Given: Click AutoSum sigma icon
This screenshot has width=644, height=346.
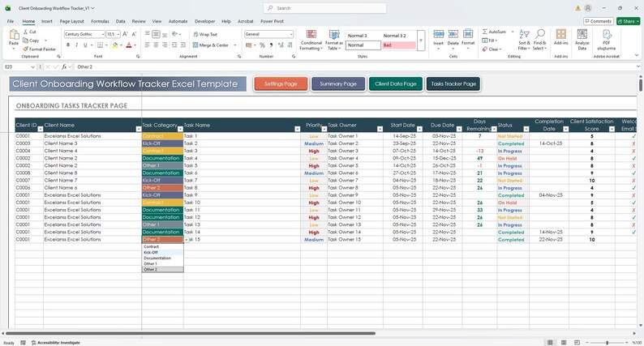Looking at the screenshot, I should click(485, 32).
